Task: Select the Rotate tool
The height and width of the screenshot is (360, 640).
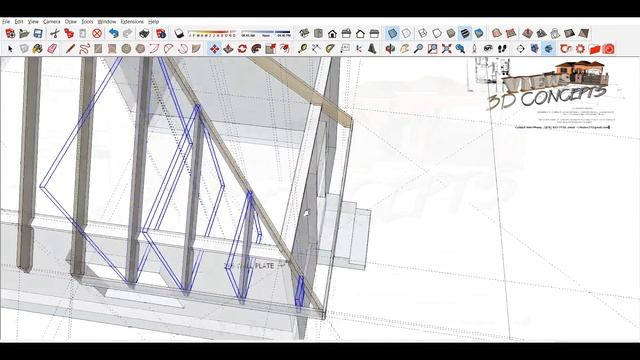Action: coord(242,49)
